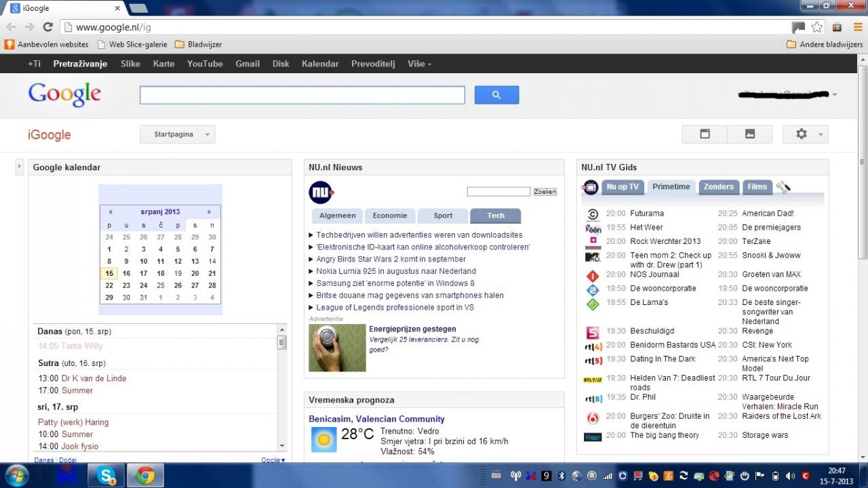The width and height of the screenshot is (868, 488).
Task: Click the Nederland 2 logo by De wooncorporatie
Action: pos(593,290)
